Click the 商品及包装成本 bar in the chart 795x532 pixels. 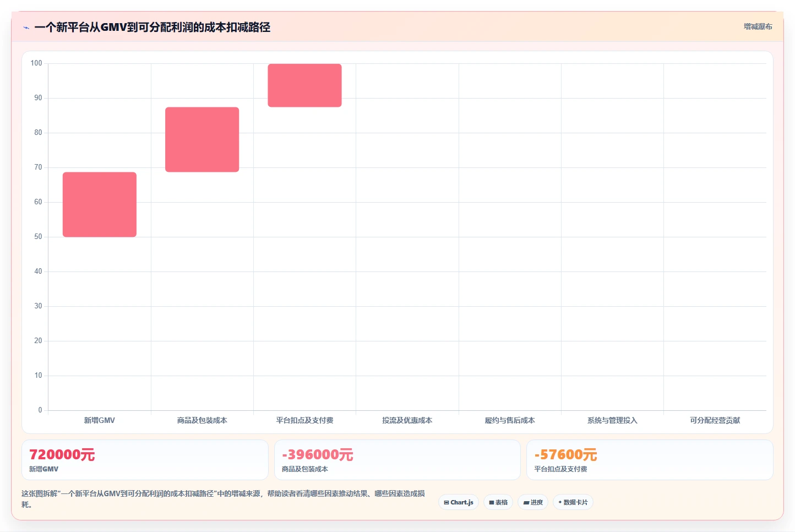pos(202,139)
